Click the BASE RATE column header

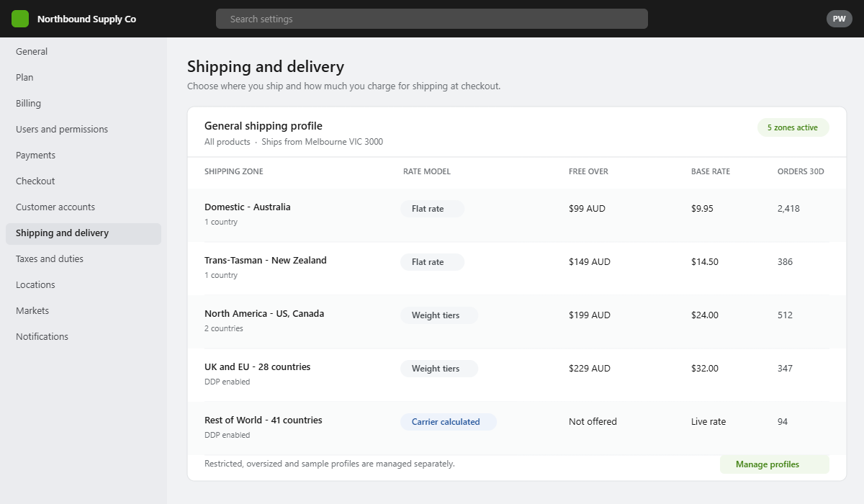point(711,171)
